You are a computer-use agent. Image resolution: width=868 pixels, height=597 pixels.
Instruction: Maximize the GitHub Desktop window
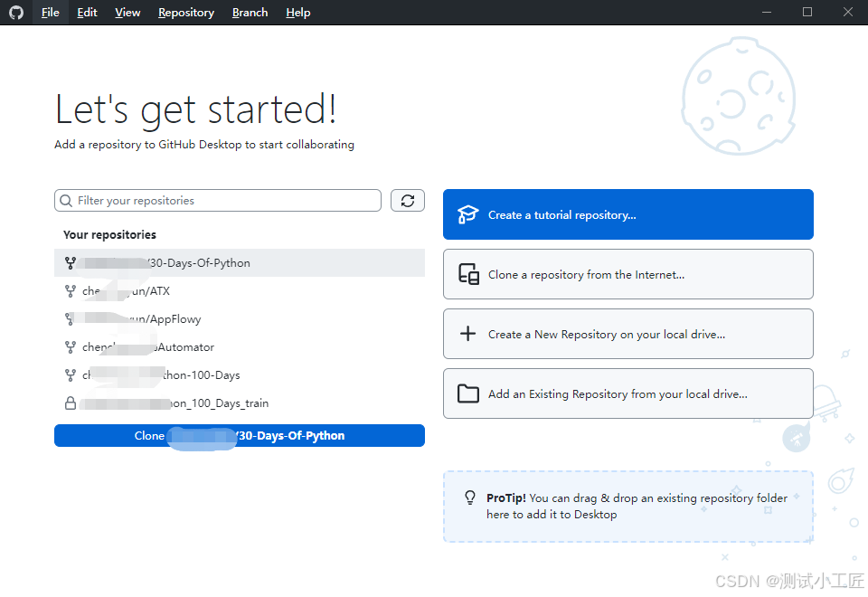click(807, 12)
